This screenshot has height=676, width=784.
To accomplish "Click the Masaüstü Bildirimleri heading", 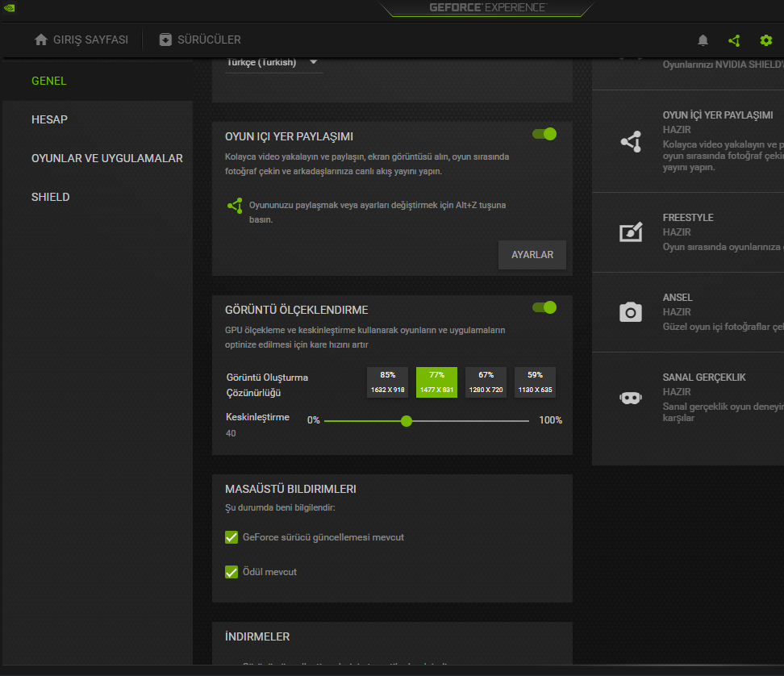I will (290, 489).
